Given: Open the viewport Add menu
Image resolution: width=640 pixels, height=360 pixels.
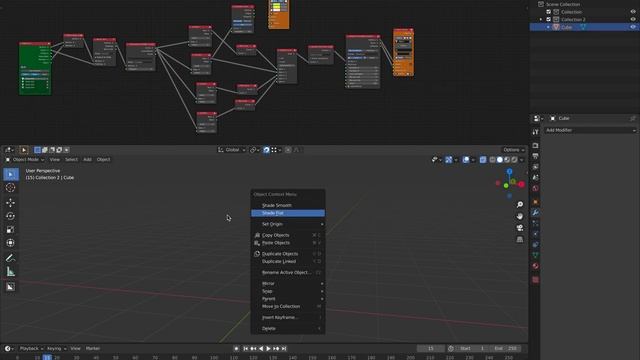Looking at the screenshot, I should (87, 160).
